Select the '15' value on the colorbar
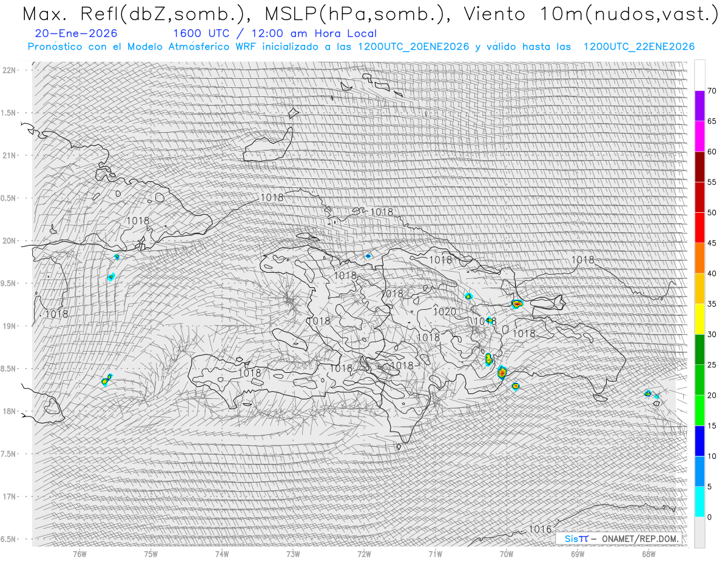728x562 pixels. tap(712, 426)
